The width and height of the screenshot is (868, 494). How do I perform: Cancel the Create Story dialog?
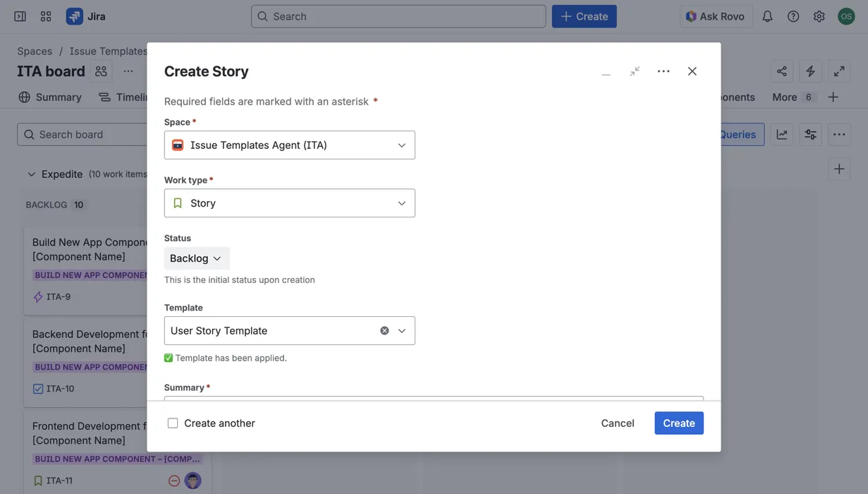(617, 423)
